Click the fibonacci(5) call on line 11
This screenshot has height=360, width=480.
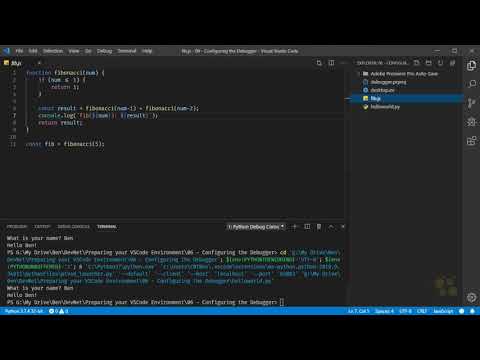coord(83,144)
